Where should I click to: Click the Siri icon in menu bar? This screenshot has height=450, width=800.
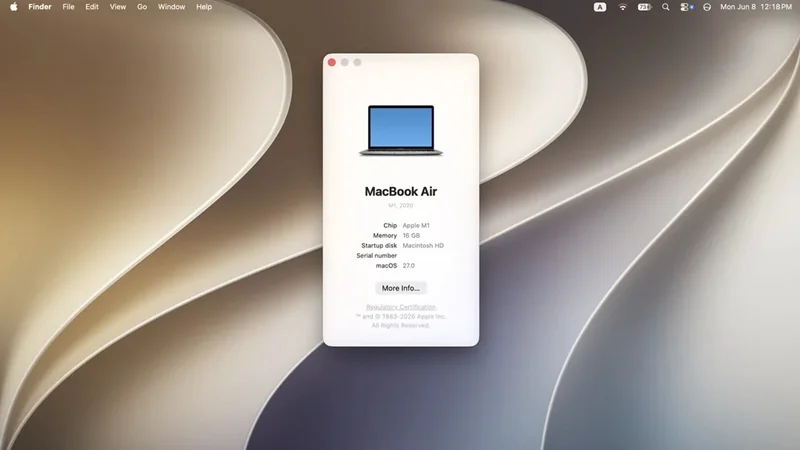pos(707,7)
